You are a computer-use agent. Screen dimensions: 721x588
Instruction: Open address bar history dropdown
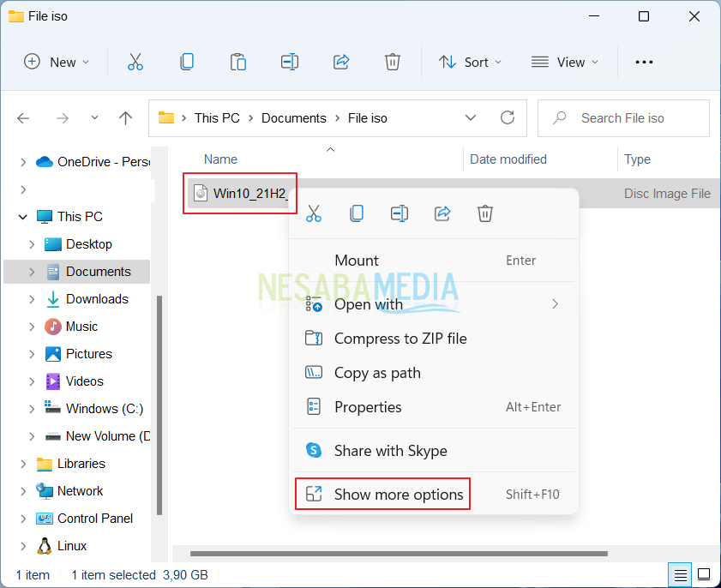click(471, 117)
